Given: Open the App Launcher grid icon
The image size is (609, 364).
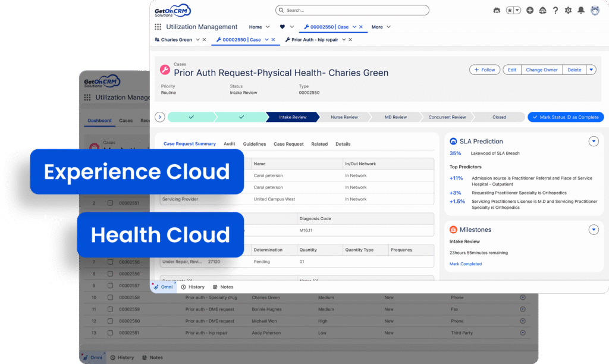Looking at the screenshot, I should (158, 27).
